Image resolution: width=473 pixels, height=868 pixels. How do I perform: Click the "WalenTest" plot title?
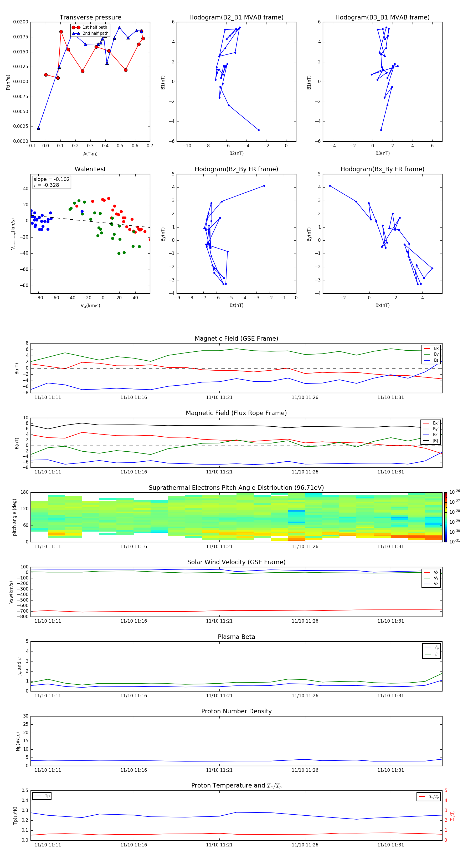pyautogui.click(x=90, y=169)
